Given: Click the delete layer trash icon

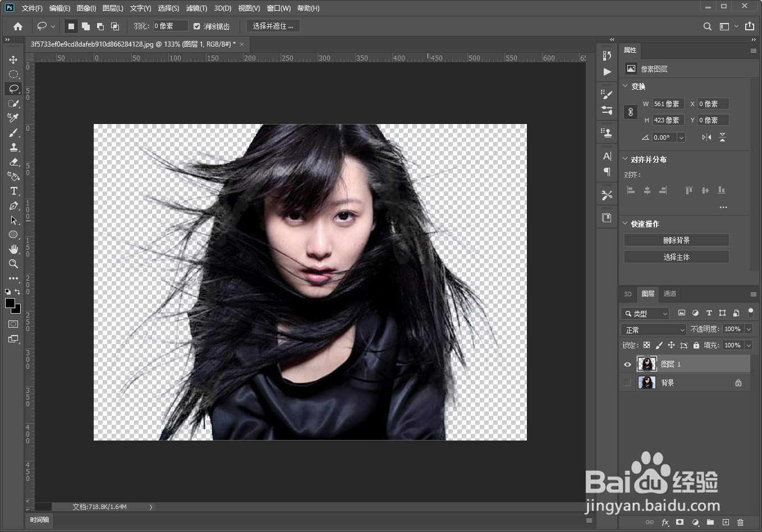Looking at the screenshot, I should point(740,522).
